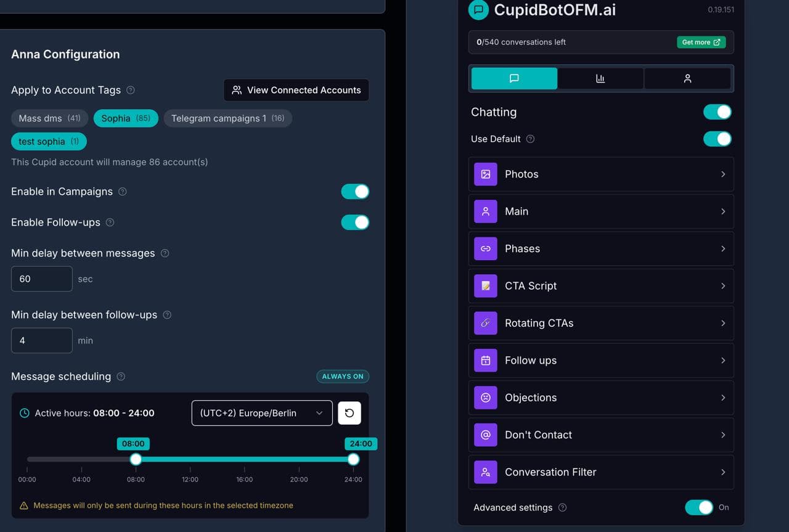Toggle the Chatting switch
Viewport: 789px width, 532px height.
(x=717, y=112)
